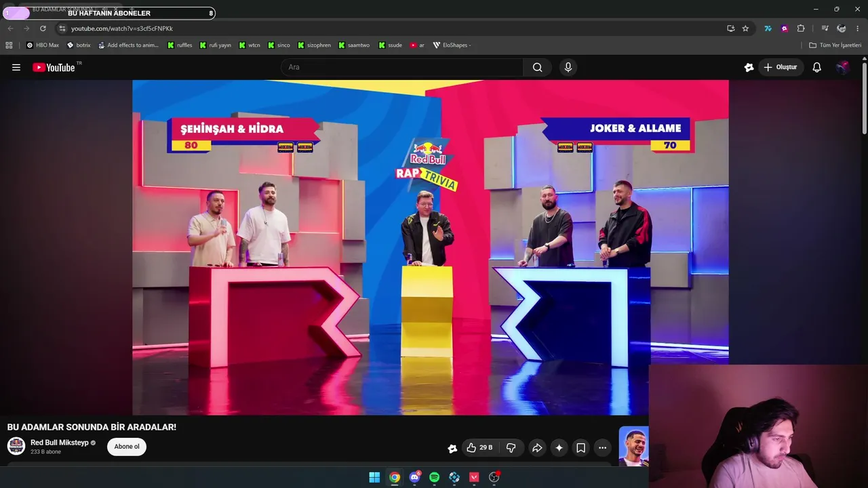Screen dimensions: 868x488
Task: Open the YouTube guide hamburger menu
Action: pyautogui.click(x=16, y=67)
